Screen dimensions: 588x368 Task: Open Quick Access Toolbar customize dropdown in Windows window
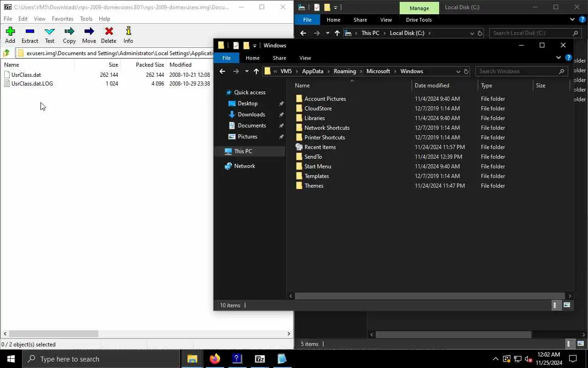pyautogui.click(x=254, y=46)
